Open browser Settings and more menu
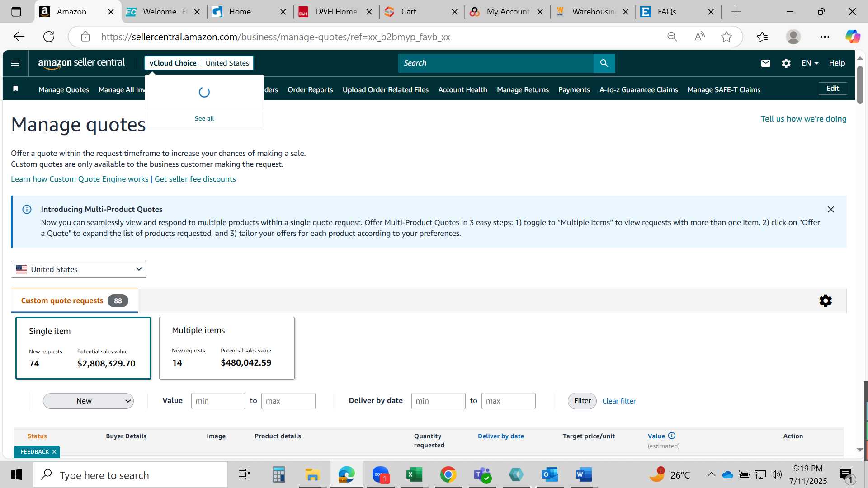 [825, 37]
